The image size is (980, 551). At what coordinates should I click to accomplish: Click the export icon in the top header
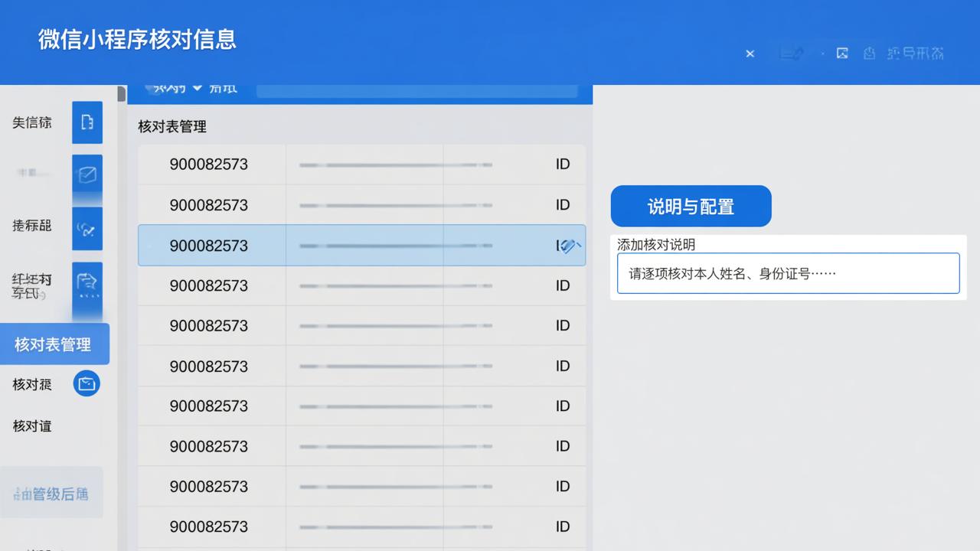[x=869, y=53]
